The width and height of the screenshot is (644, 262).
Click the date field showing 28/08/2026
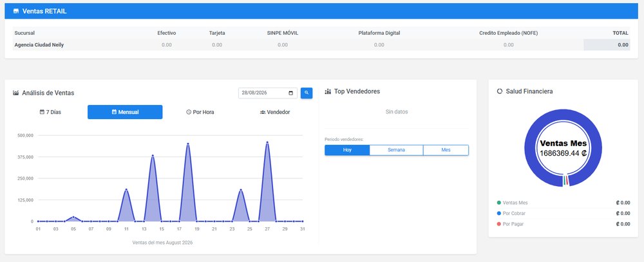[x=268, y=93]
